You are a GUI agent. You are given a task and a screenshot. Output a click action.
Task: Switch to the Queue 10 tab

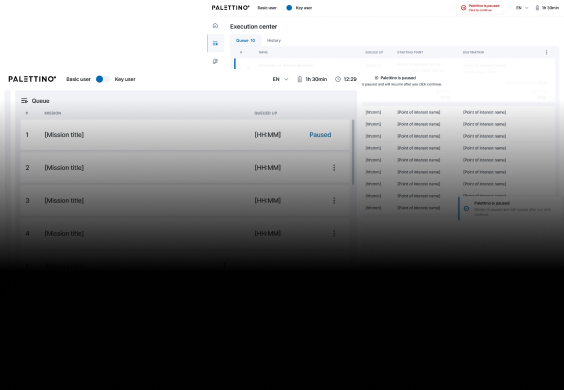click(x=245, y=40)
